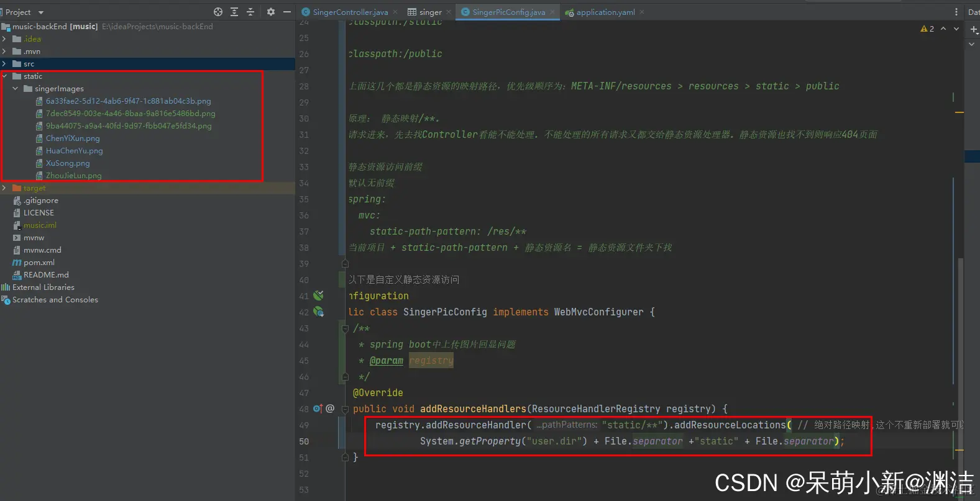Click Spring bean gutter icon at line 41
Screen dimensions: 980x501
[318, 296]
